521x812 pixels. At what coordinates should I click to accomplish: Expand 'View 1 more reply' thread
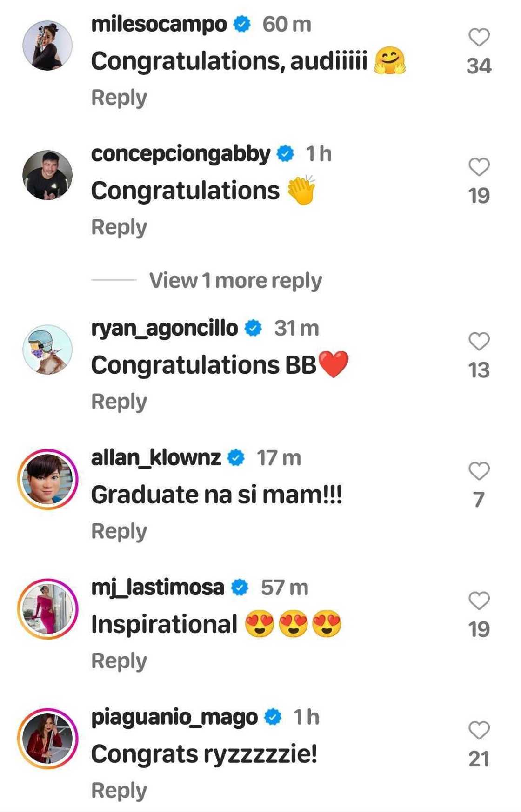tap(235, 281)
